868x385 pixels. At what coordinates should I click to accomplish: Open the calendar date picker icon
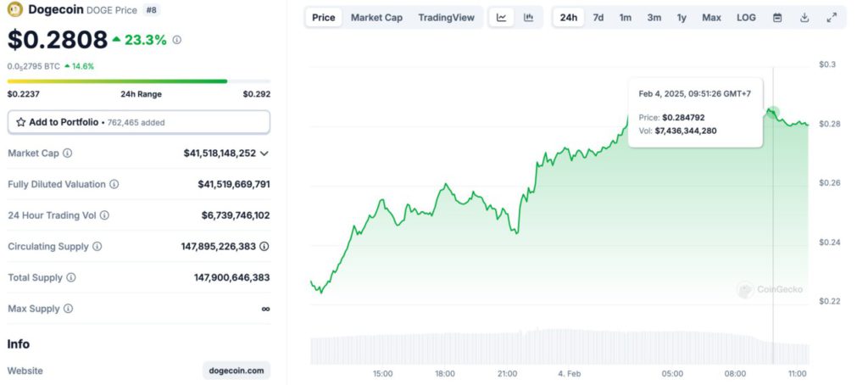[x=777, y=18]
